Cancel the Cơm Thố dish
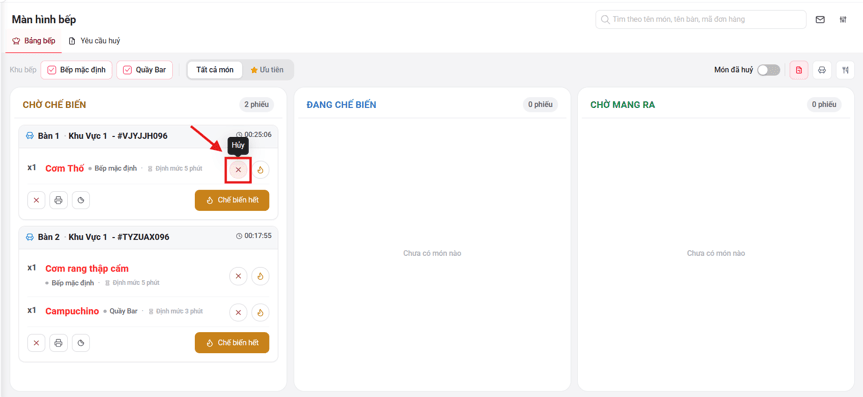Image resolution: width=863 pixels, height=397 pixels. [238, 170]
